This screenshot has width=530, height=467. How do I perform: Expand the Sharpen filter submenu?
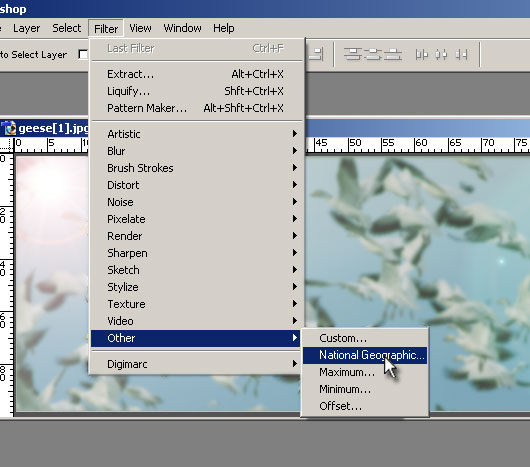point(196,253)
